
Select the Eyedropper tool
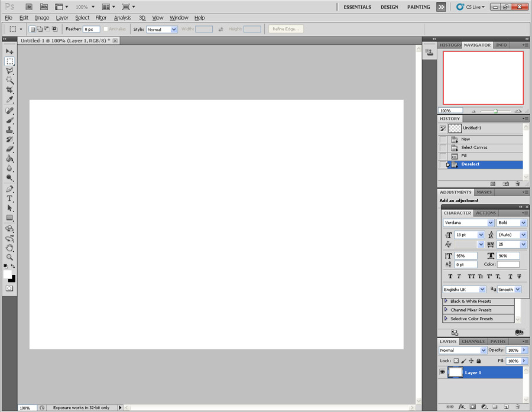coord(9,99)
